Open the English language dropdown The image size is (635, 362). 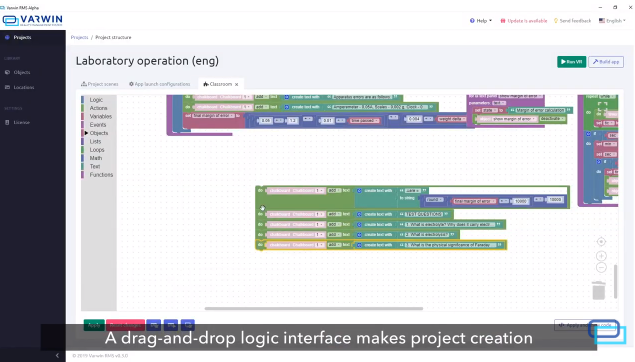[612, 21]
